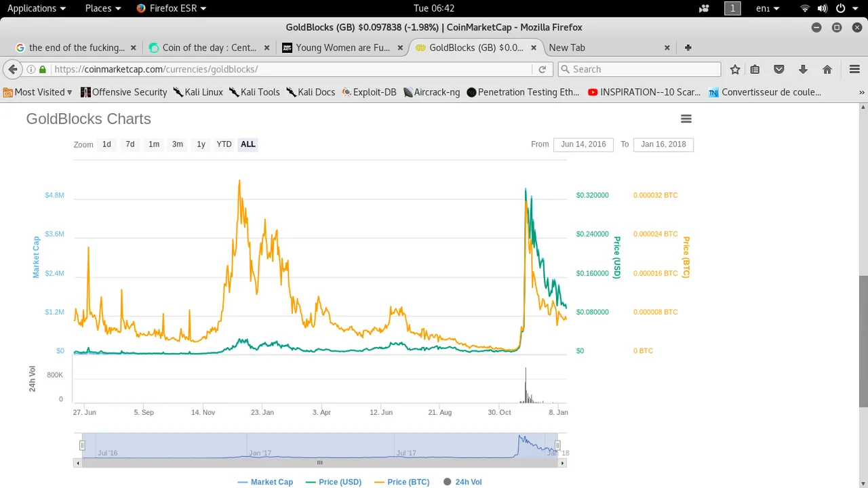Expand the Most Visited bookmarks folder
The image size is (868, 488).
38,92
